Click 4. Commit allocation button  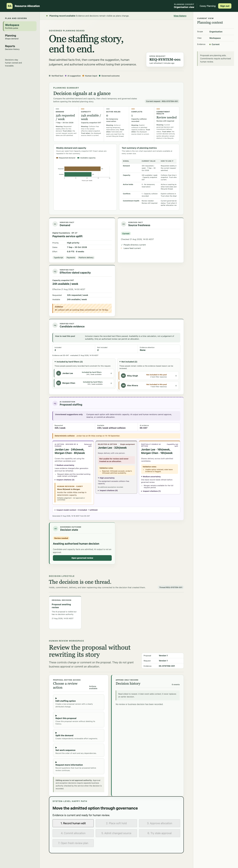[x=73, y=833]
